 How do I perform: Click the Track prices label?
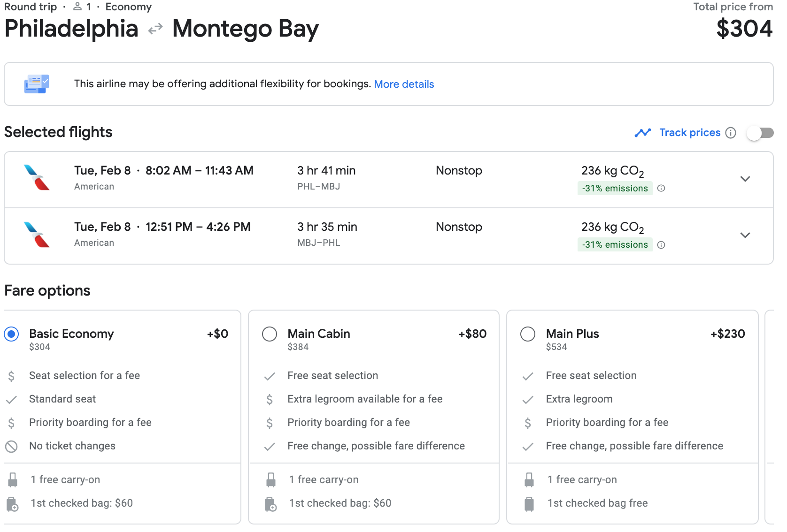(x=689, y=133)
